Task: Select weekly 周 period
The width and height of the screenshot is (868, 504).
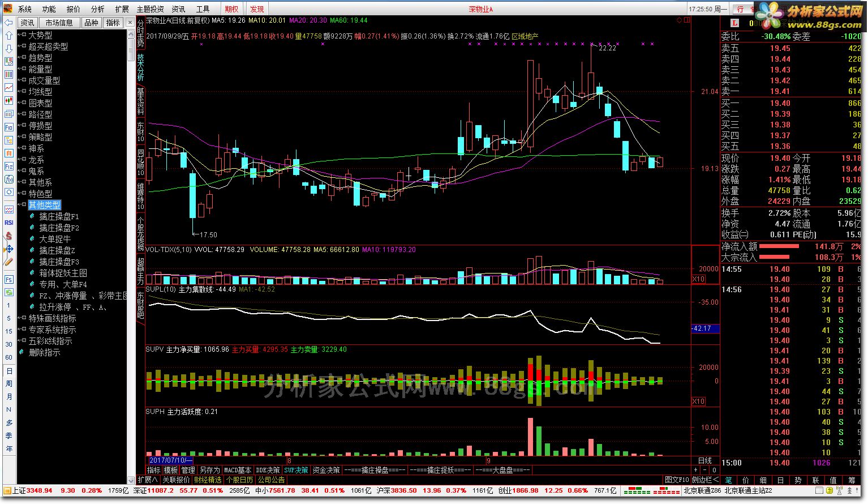Action: pyautogui.click(x=8, y=384)
